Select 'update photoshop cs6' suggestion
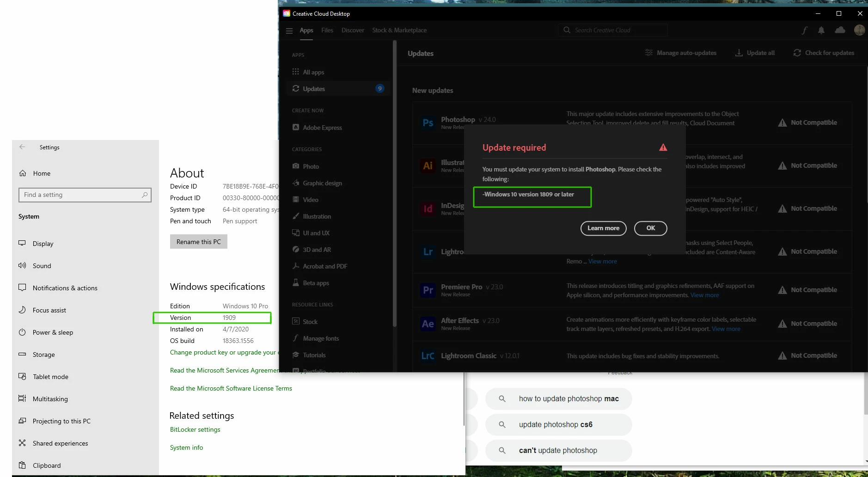Screen dimensions: 868x477 coord(558,425)
